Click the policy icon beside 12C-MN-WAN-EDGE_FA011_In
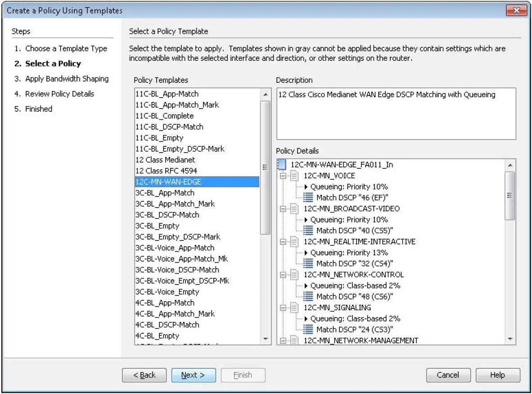This screenshot has width=532, height=394. (282, 165)
